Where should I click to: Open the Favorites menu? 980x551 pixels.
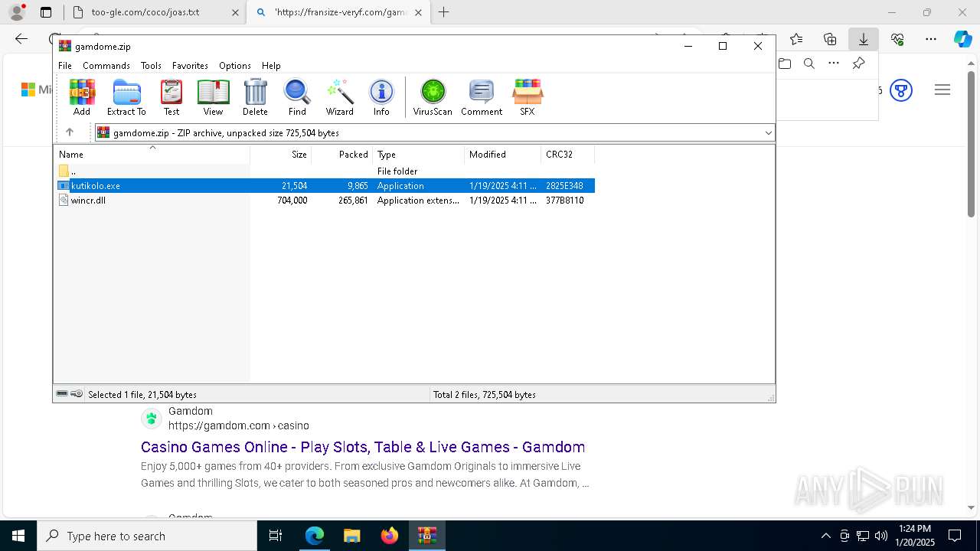[x=190, y=66]
